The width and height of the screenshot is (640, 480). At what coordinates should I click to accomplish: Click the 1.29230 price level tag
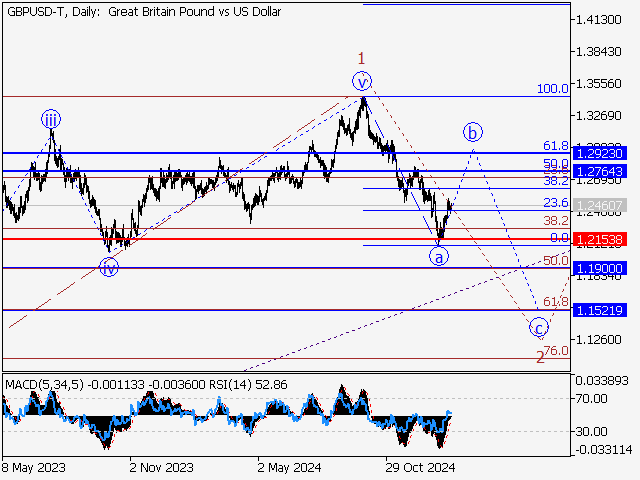click(x=600, y=153)
